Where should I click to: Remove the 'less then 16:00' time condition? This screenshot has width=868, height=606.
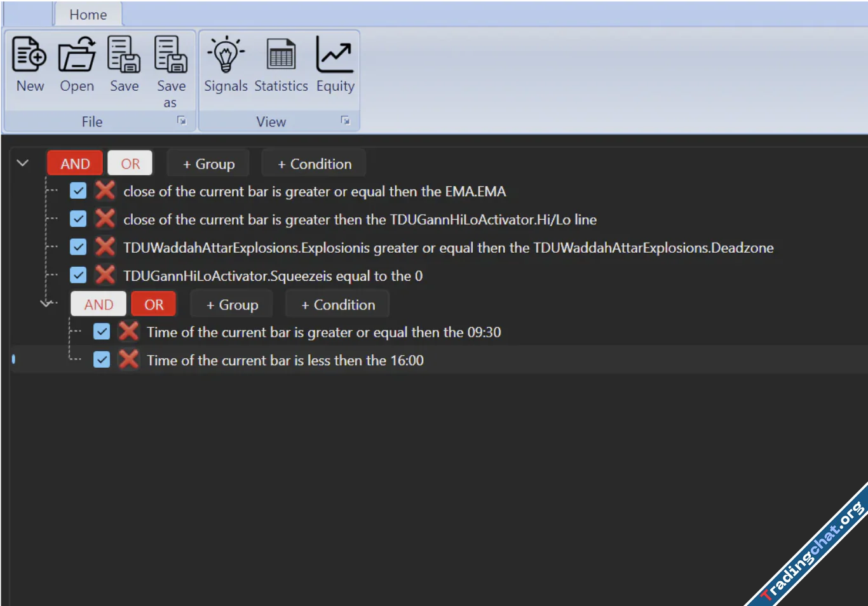pyautogui.click(x=128, y=360)
